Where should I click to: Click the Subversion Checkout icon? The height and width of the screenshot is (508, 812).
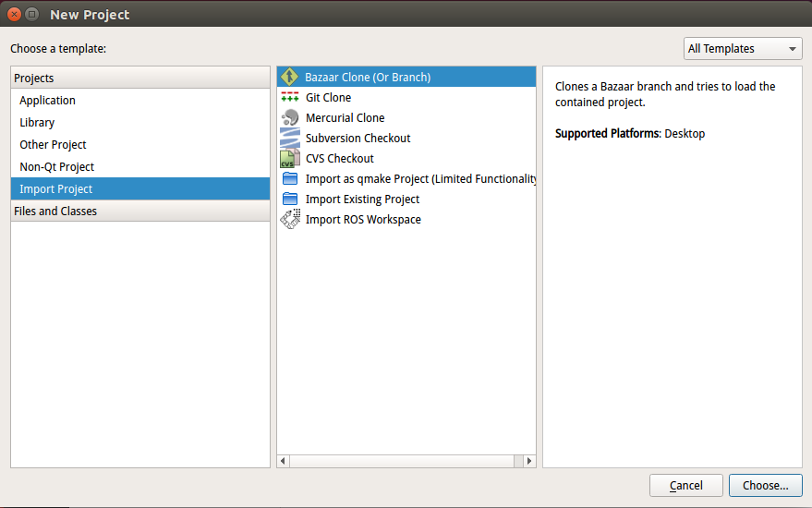(x=289, y=138)
